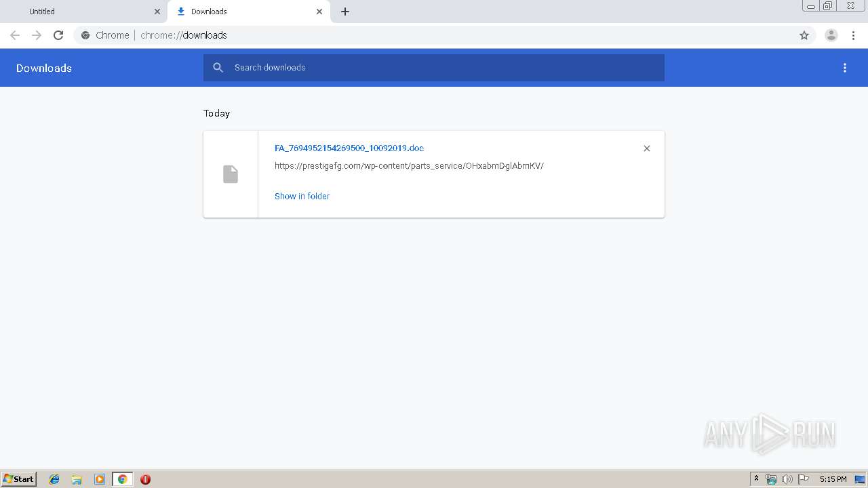Click the search magnifier icon in Downloads
The image size is (868, 488).
218,68
